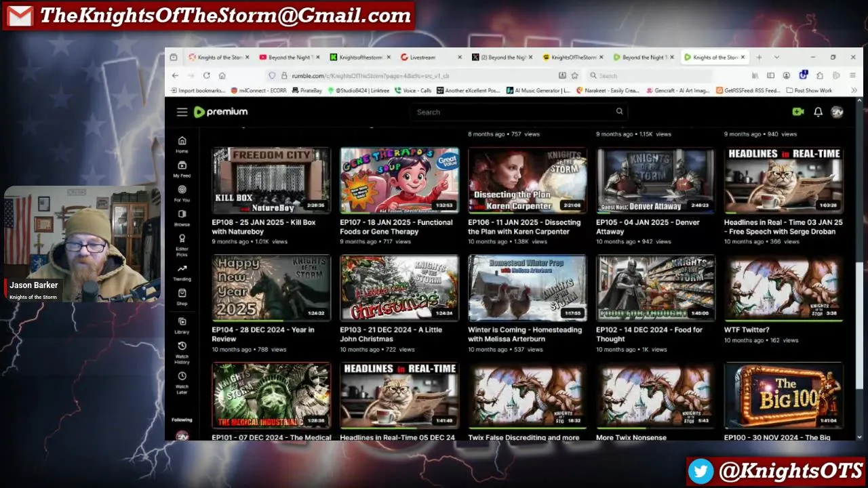Open the Rumble user avatar menu
The image size is (868, 488).
837,112
